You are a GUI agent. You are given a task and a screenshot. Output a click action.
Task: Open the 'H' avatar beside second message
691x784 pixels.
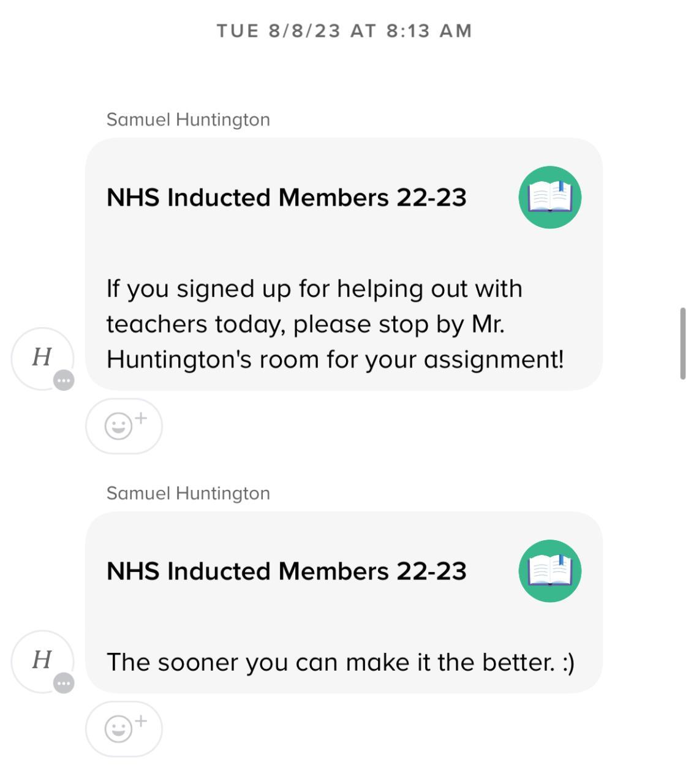click(42, 660)
